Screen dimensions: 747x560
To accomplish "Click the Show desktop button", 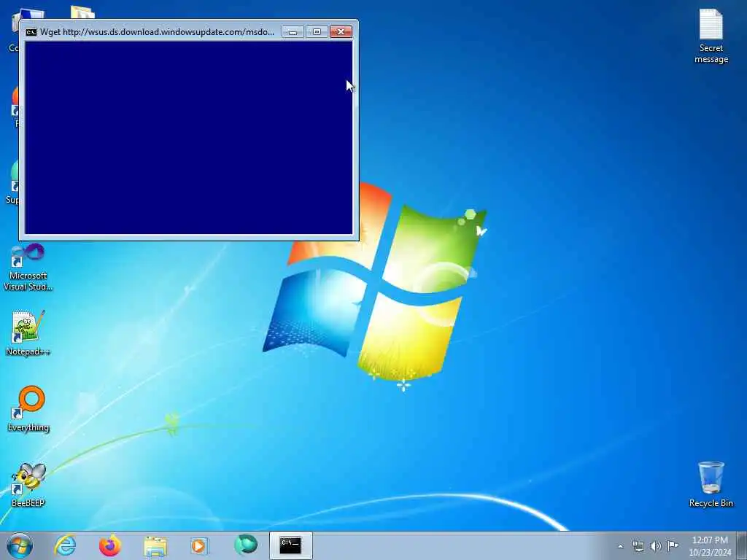I will tap(742, 545).
